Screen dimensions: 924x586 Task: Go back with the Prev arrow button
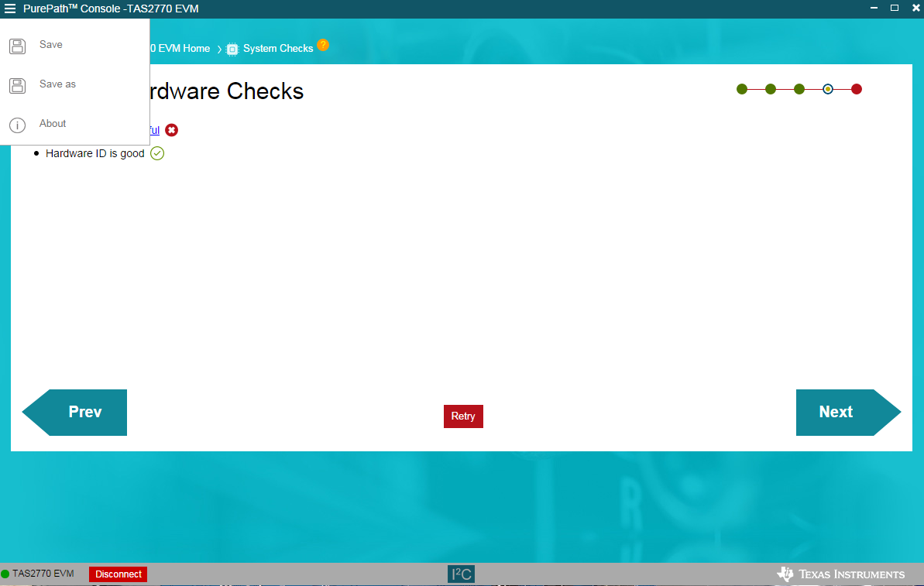[x=75, y=413]
